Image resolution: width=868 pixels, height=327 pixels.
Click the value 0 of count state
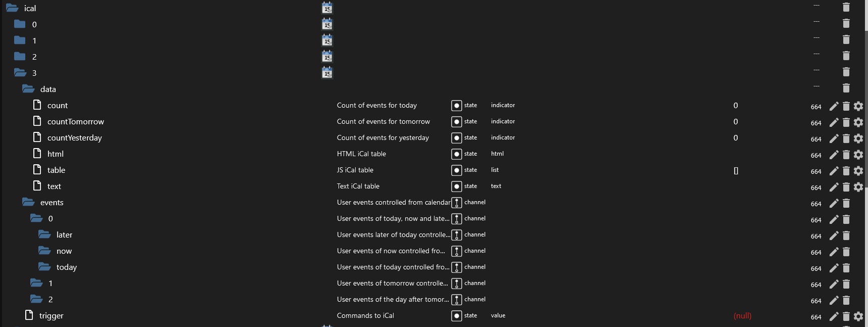(x=736, y=105)
